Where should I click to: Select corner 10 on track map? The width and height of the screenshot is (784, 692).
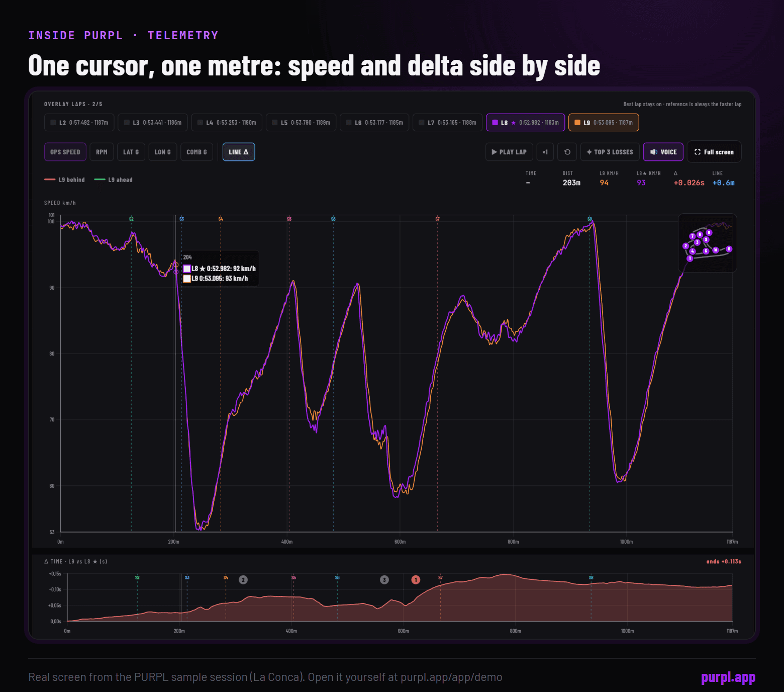[x=716, y=250]
